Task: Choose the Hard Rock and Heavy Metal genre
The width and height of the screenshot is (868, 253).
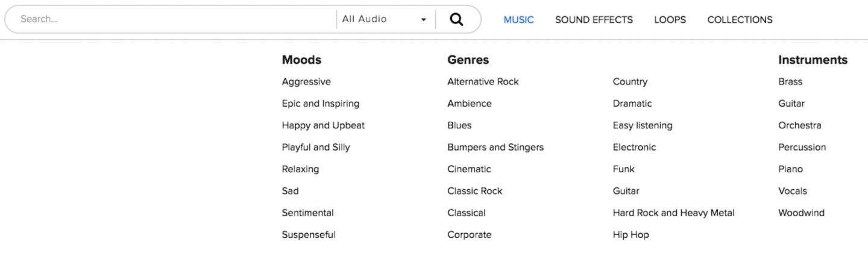Action: (674, 213)
